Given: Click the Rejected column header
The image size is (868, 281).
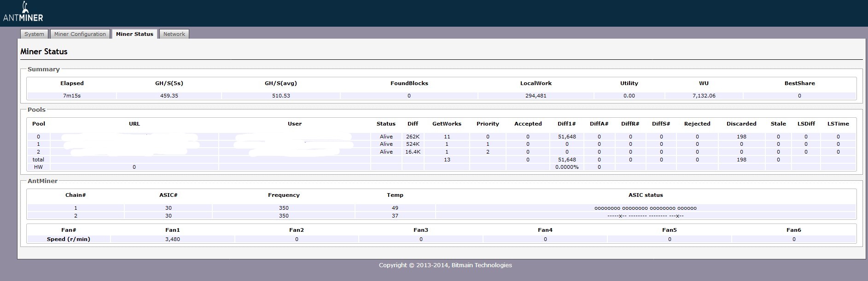Looking at the screenshot, I should (697, 124).
